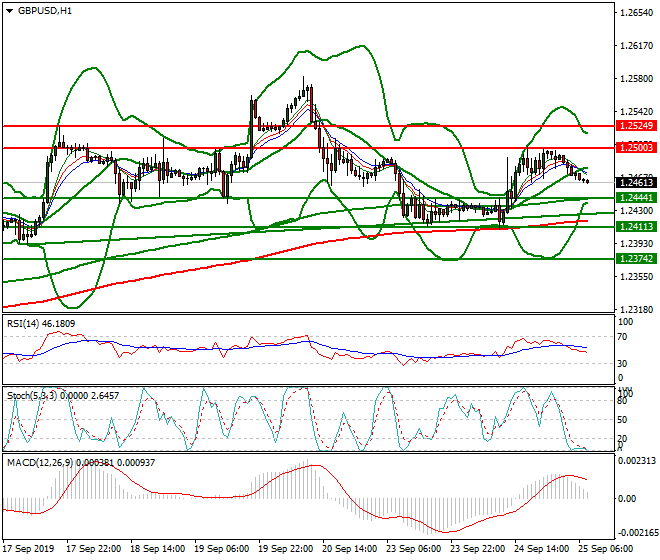Image resolution: width=660 pixels, height=560 pixels.
Task: Click the MACD 0.00 zero scale value
Action: 627,499
